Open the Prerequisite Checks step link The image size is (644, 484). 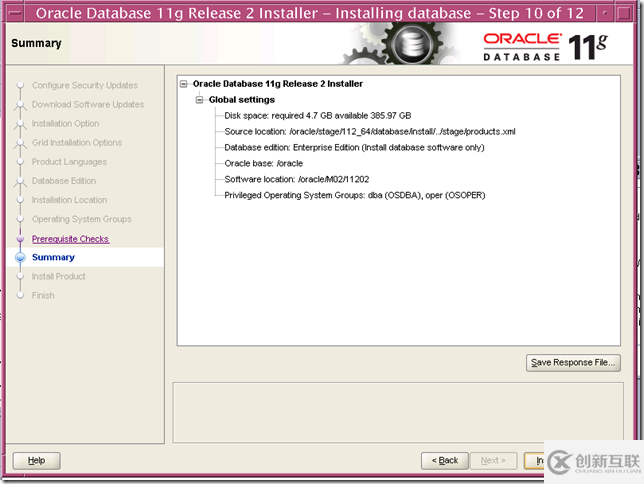(70, 239)
